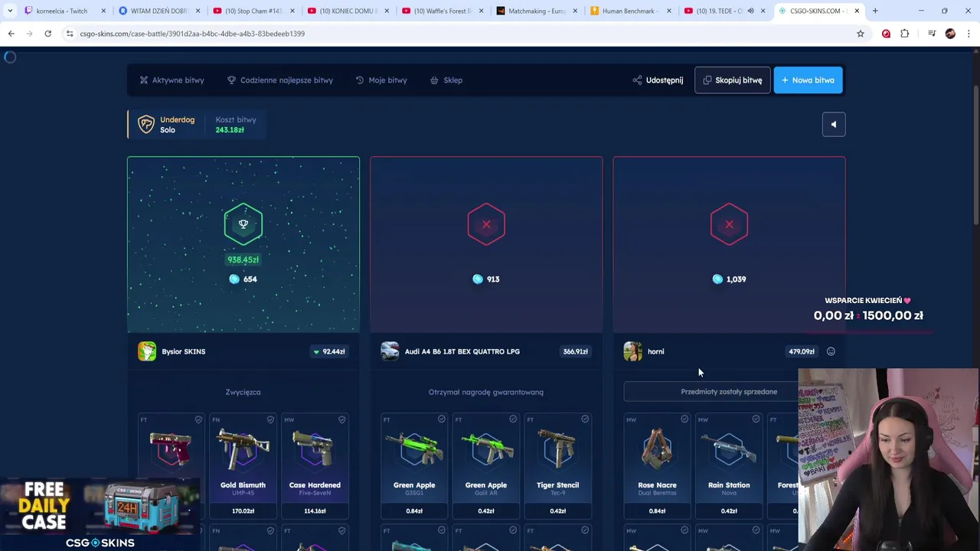980x551 pixels.
Task: Click the 938.45zł winner total
Action: tap(243, 259)
